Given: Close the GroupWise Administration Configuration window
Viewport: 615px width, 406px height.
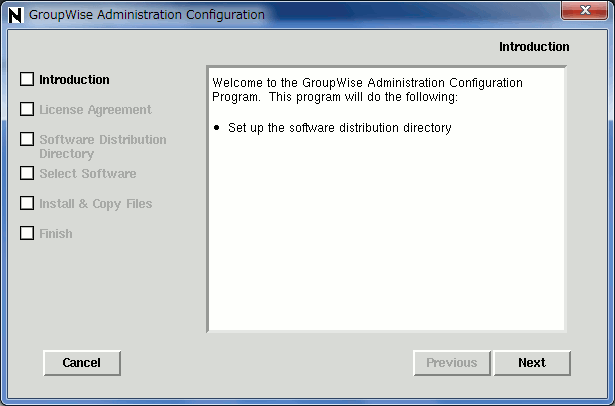Looking at the screenshot, I should [584, 10].
